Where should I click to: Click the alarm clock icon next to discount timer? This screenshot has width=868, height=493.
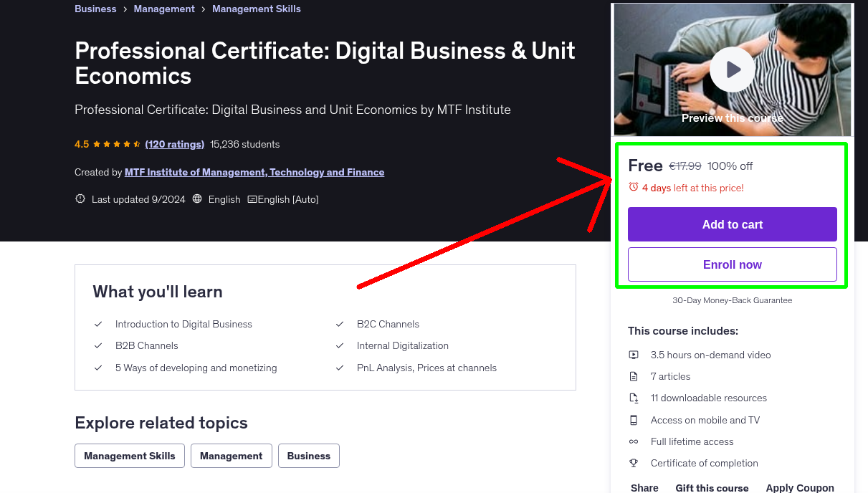(633, 186)
